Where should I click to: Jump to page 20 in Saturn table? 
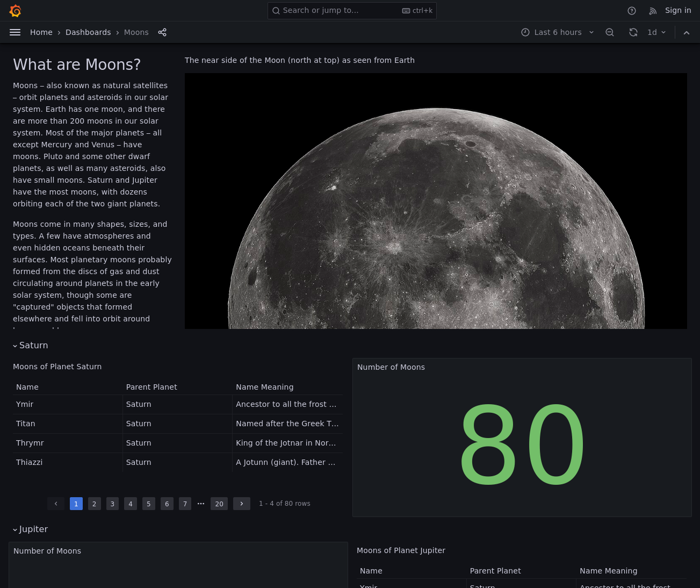[219, 504]
